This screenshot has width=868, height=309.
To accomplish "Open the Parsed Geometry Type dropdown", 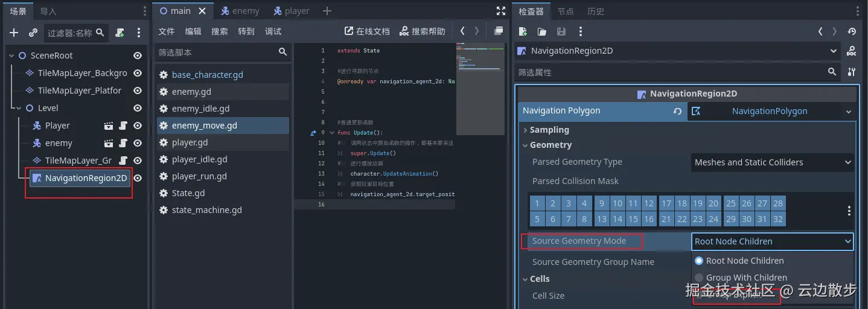I will [x=772, y=162].
